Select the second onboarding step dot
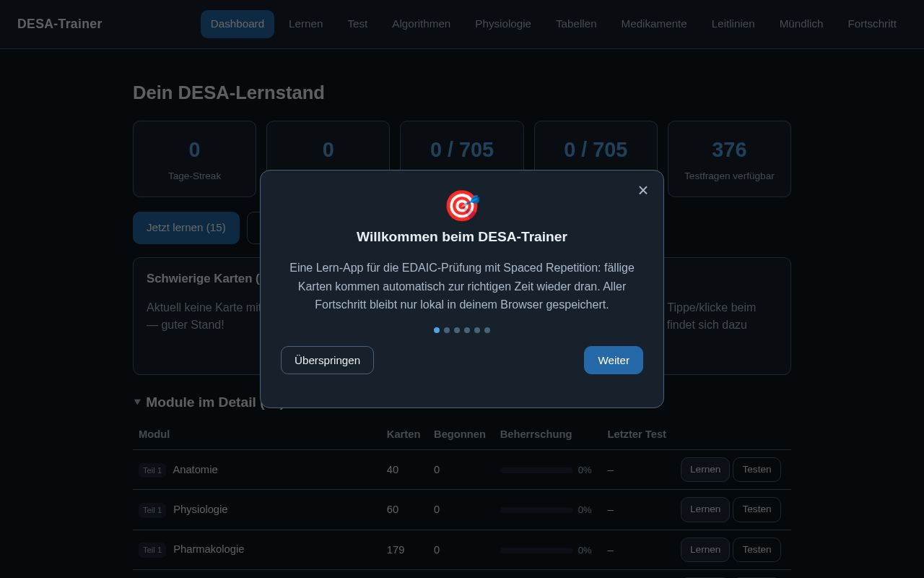 pyautogui.click(x=447, y=330)
